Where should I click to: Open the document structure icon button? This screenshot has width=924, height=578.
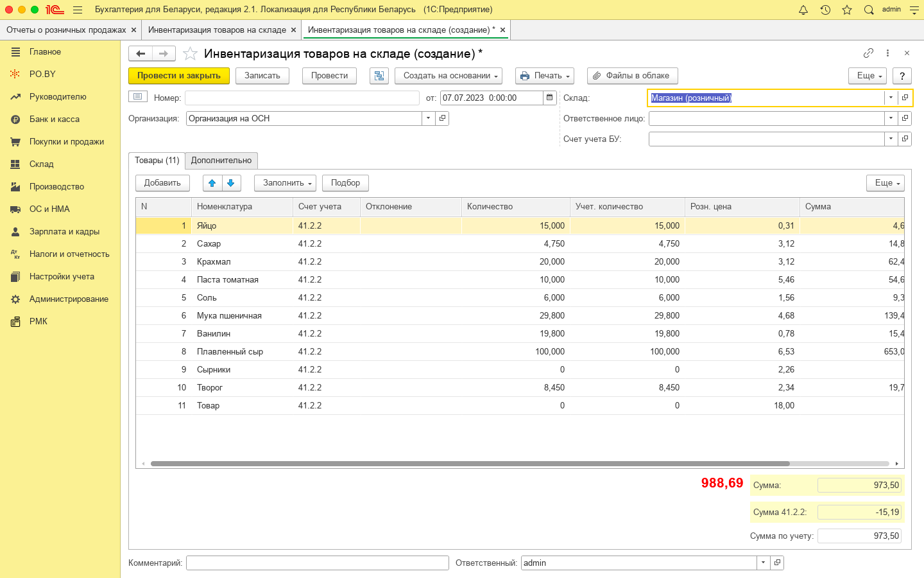pyautogui.click(x=379, y=76)
